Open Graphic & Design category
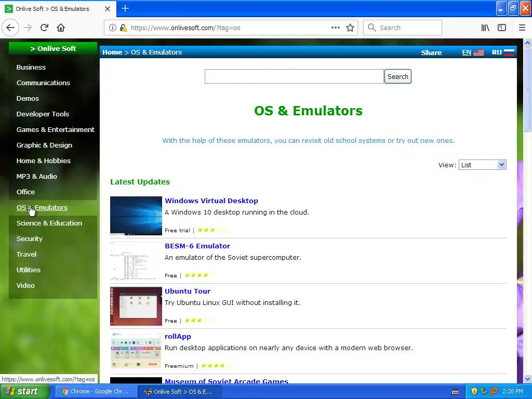This screenshot has height=399, width=532. (44, 145)
